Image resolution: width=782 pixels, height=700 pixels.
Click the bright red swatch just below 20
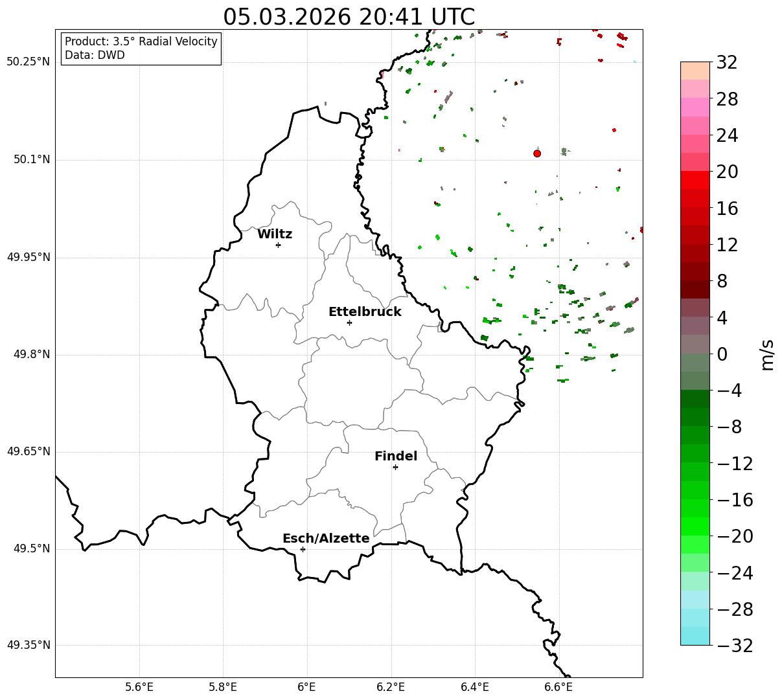coord(695,180)
